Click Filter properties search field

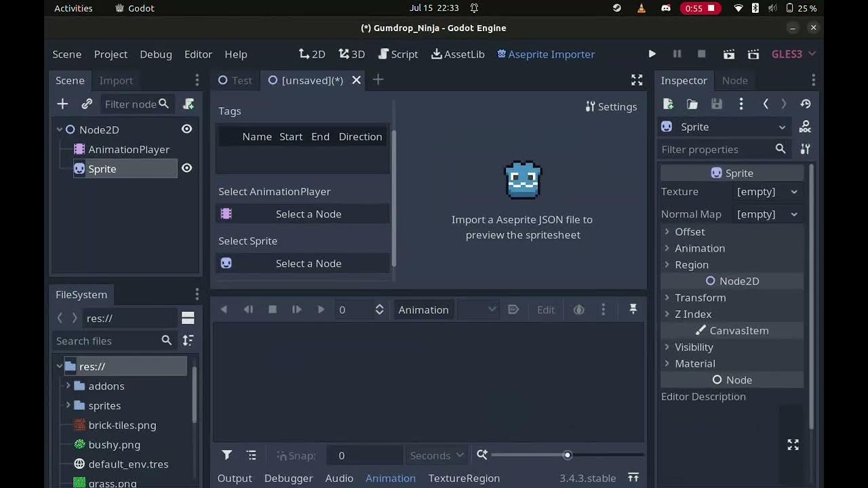coord(725,149)
